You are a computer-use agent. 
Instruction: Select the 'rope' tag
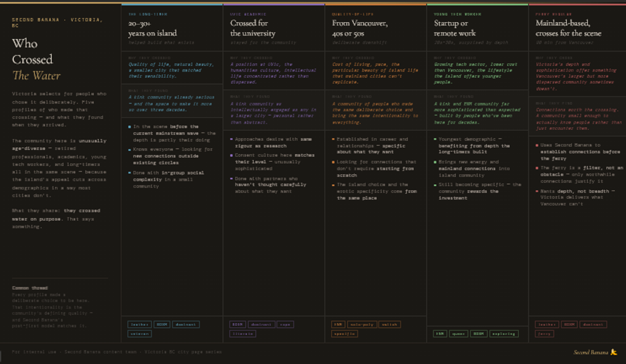(x=285, y=324)
